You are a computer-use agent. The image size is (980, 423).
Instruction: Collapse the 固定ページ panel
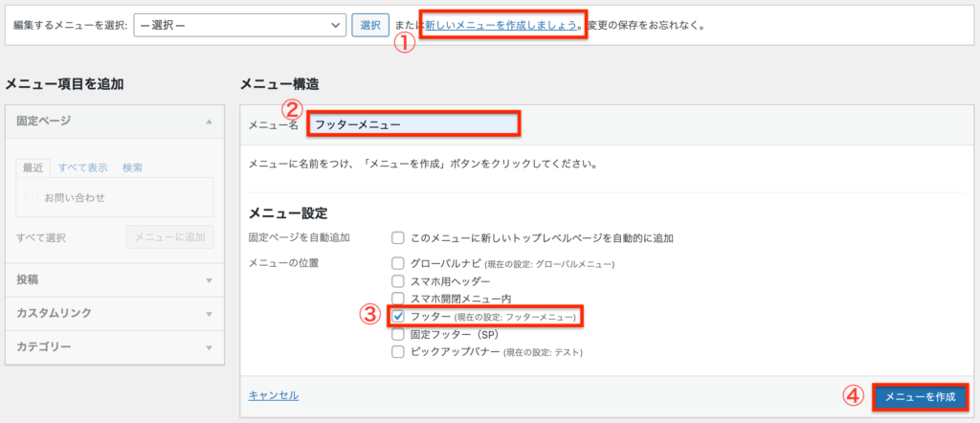click(x=208, y=122)
